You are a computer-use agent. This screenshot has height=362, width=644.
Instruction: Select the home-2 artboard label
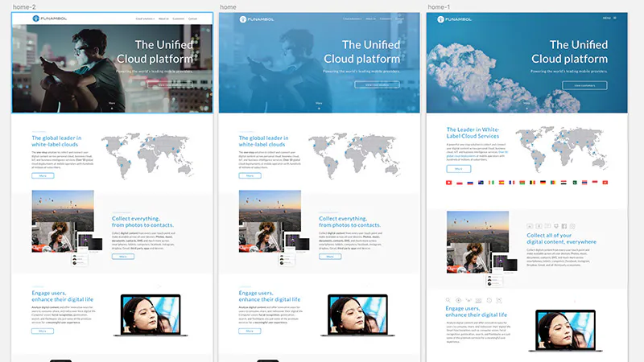pyautogui.click(x=24, y=7)
